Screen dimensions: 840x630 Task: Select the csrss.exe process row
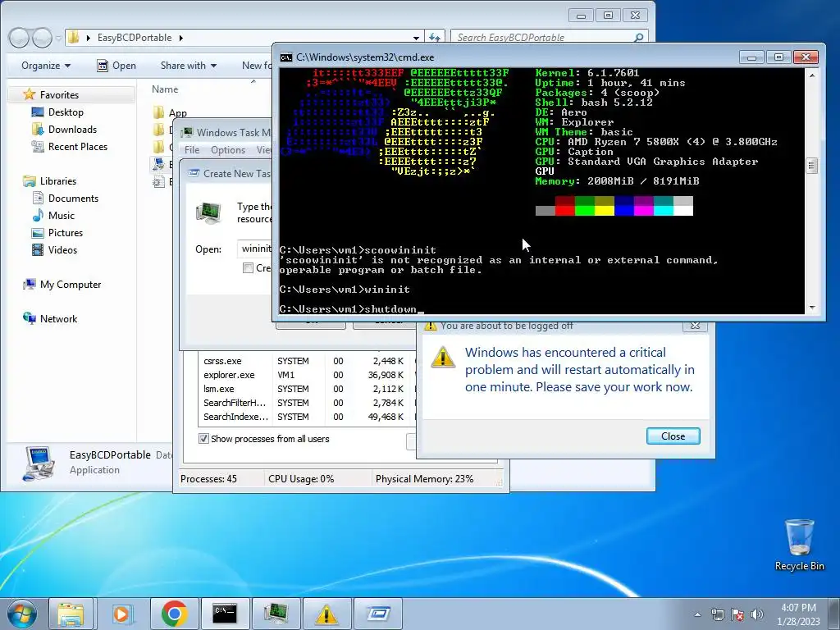(x=307, y=361)
